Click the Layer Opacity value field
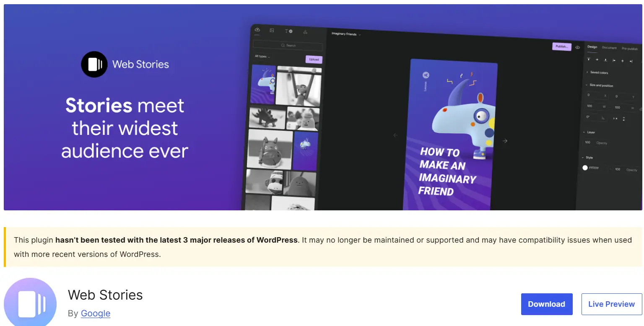This screenshot has width=644, height=326. point(595,143)
